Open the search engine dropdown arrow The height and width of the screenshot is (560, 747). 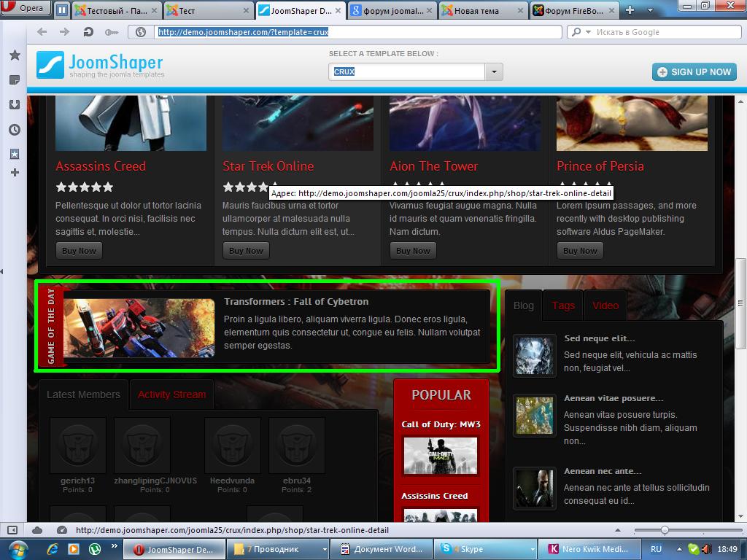pos(577,32)
